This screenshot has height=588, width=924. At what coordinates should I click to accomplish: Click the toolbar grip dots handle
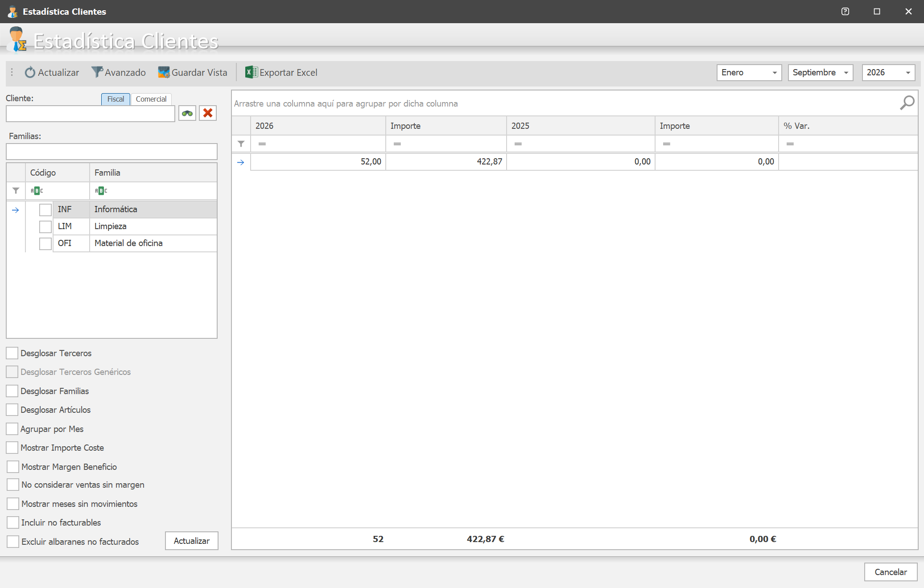[12, 72]
